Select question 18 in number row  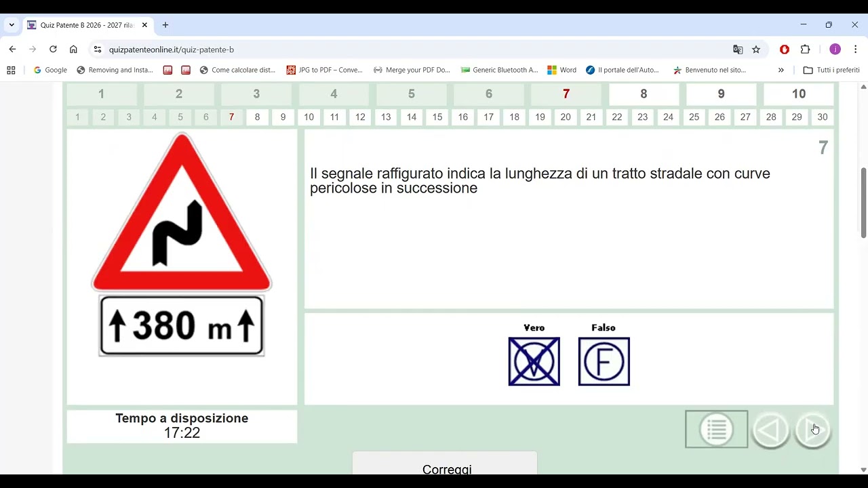click(x=514, y=117)
